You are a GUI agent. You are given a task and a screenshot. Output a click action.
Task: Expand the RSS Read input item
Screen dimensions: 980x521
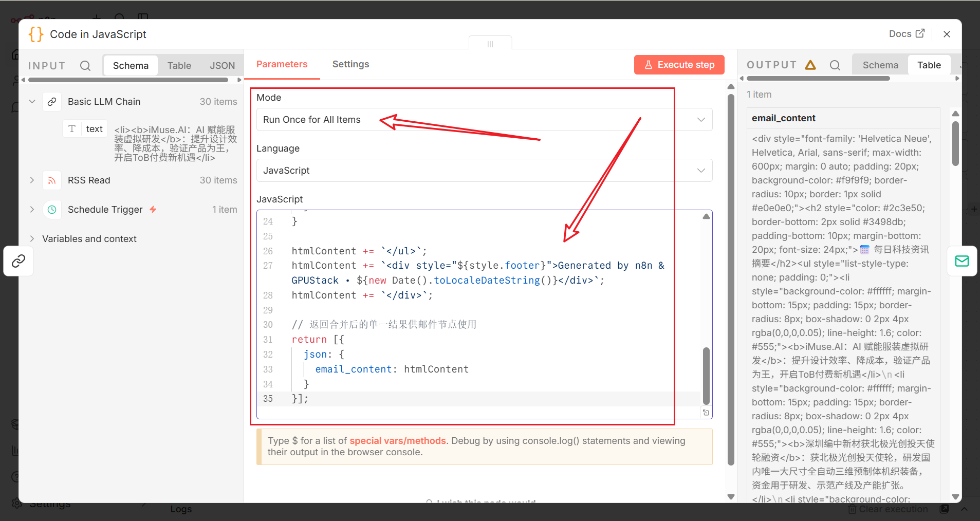coord(32,180)
